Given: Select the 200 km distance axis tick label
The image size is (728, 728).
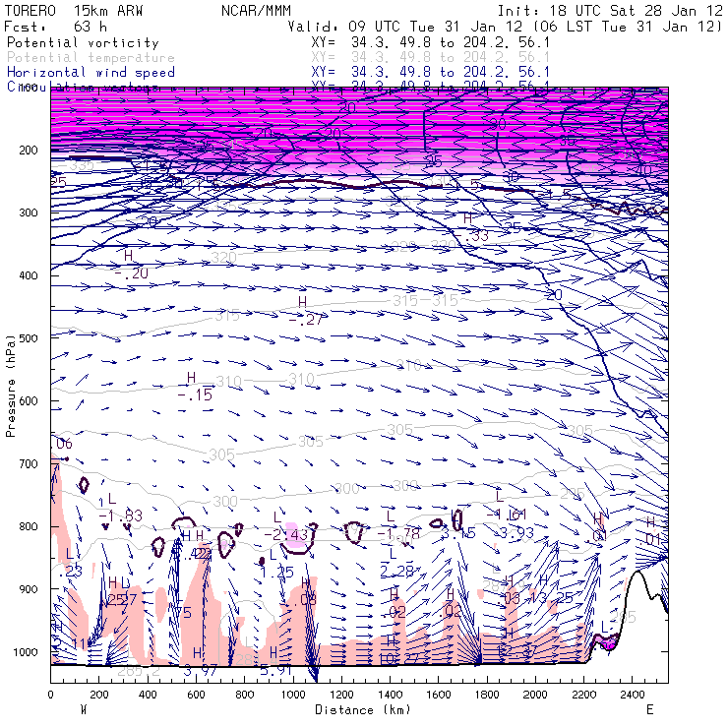Looking at the screenshot, I should (x=99, y=695).
